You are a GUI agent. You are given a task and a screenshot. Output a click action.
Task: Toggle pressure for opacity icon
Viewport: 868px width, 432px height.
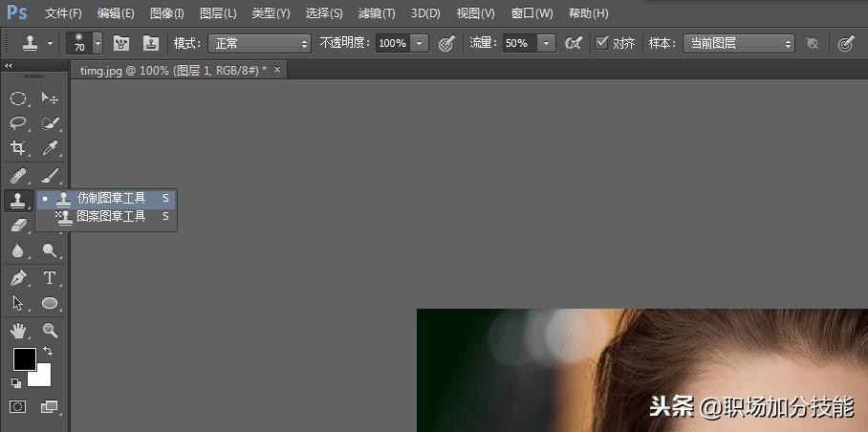tap(446, 43)
